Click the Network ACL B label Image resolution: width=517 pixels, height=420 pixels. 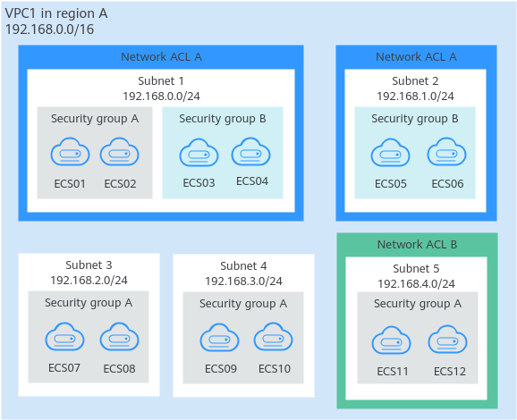pos(417,245)
